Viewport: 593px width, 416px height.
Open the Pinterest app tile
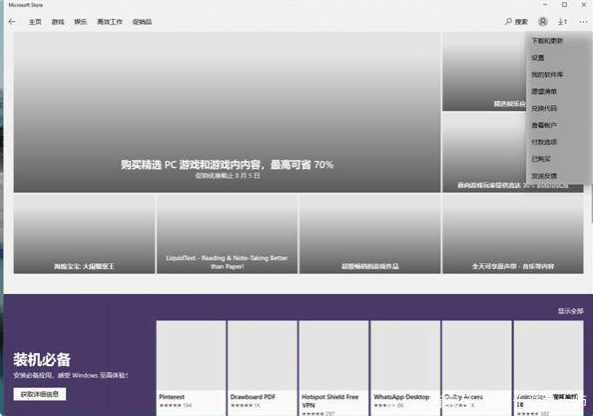click(x=191, y=368)
